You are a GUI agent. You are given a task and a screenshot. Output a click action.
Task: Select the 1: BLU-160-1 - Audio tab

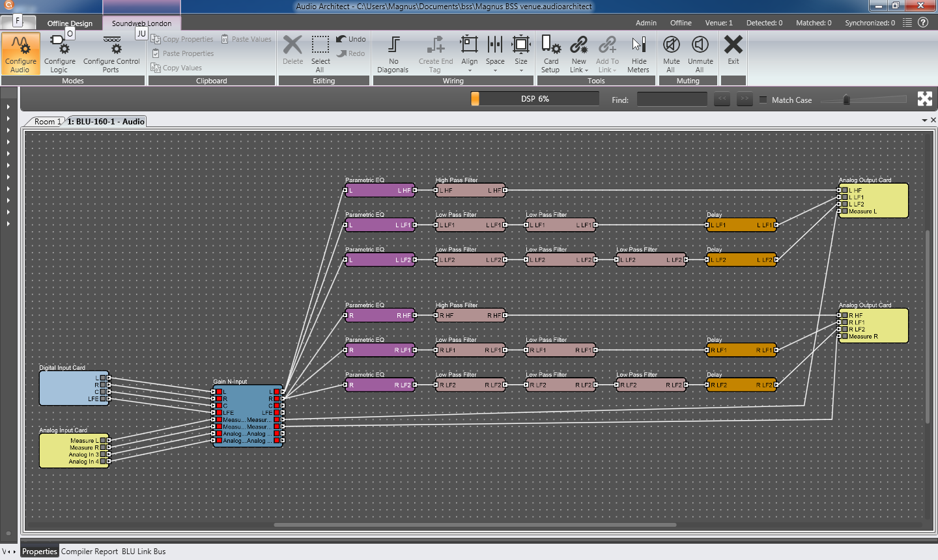106,121
